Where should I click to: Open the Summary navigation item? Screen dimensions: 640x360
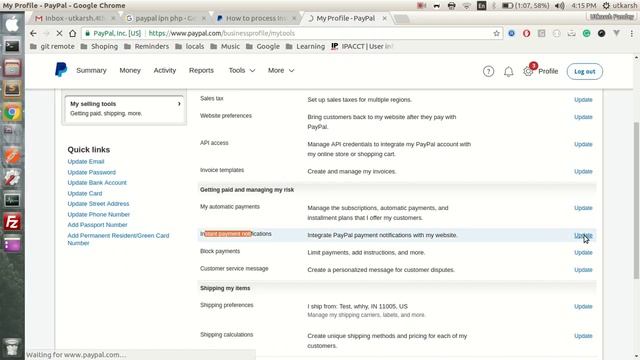coord(91,70)
